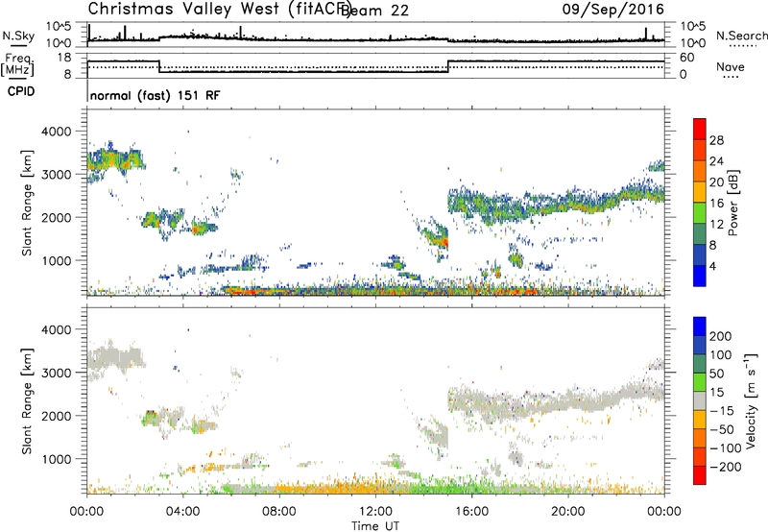Click the 'Freq. [MHz]' axis label

pyautogui.click(x=17, y=65)
